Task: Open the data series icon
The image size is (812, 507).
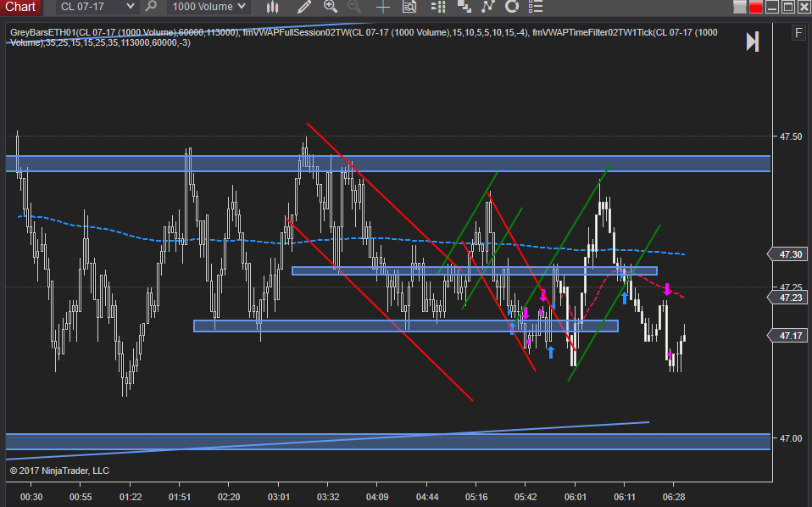Action: [x=464, y=7]
